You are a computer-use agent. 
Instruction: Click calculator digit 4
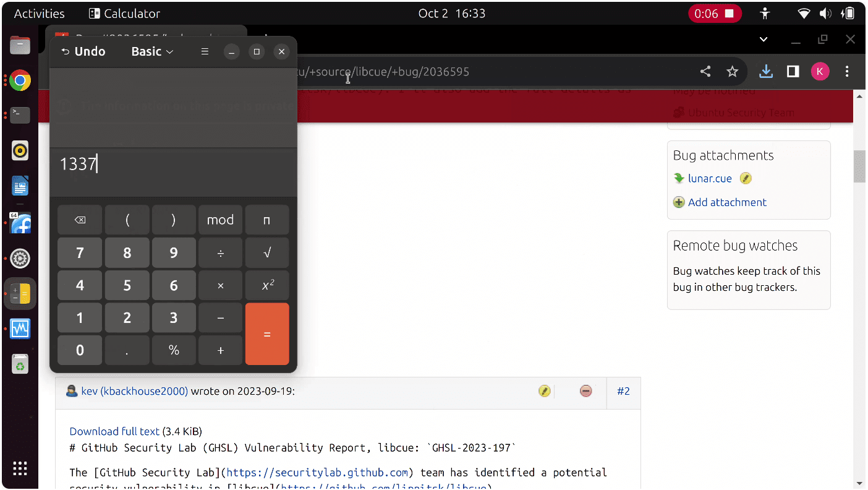click(80, 285)
